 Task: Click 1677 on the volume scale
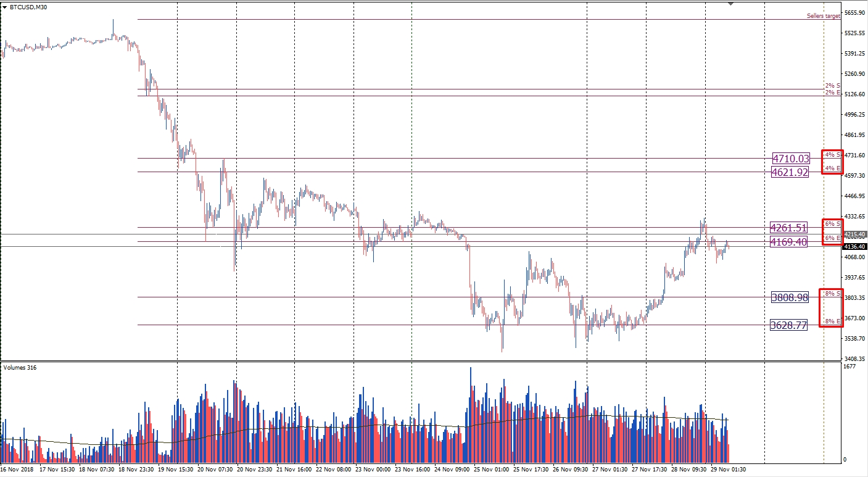[x=849, y=367]
